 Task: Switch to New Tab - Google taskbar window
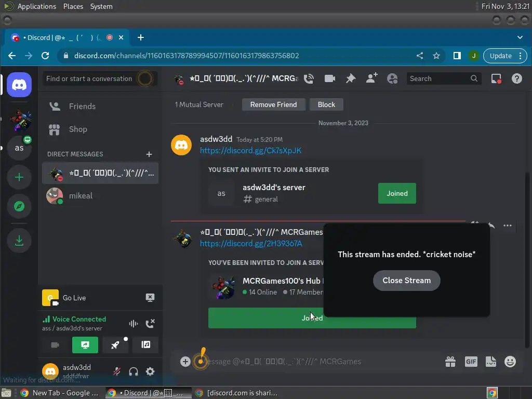[x=60, y=393]
